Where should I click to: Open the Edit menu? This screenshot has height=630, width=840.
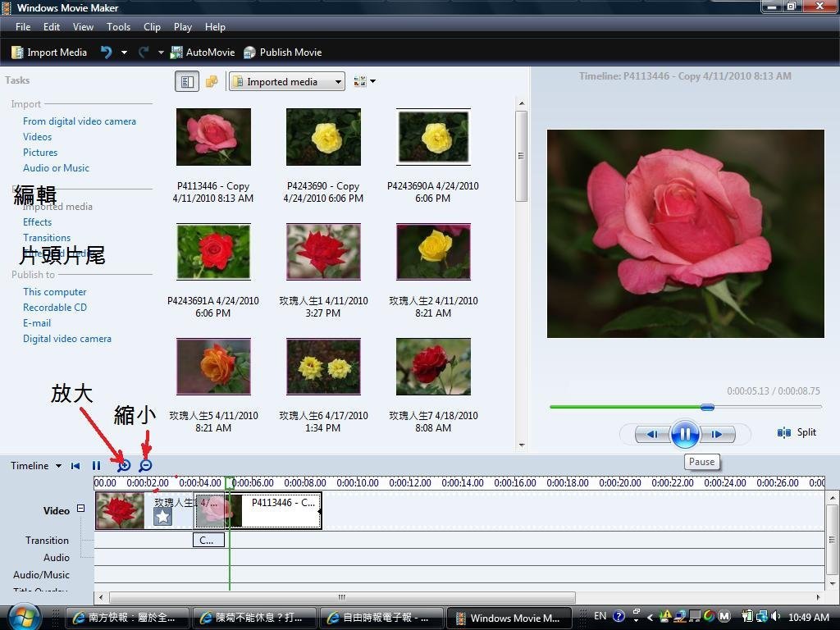click(x=52, y=27)
